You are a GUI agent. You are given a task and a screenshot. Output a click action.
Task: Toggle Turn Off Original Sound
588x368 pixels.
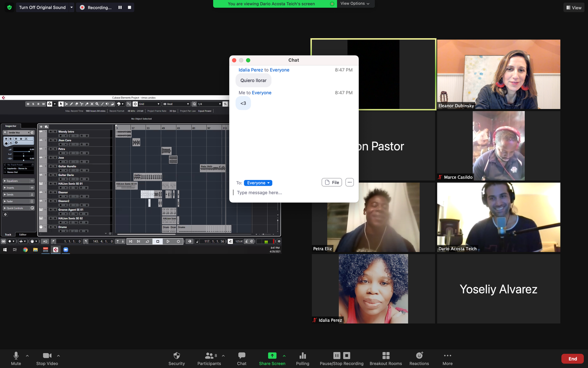[42, 7]
